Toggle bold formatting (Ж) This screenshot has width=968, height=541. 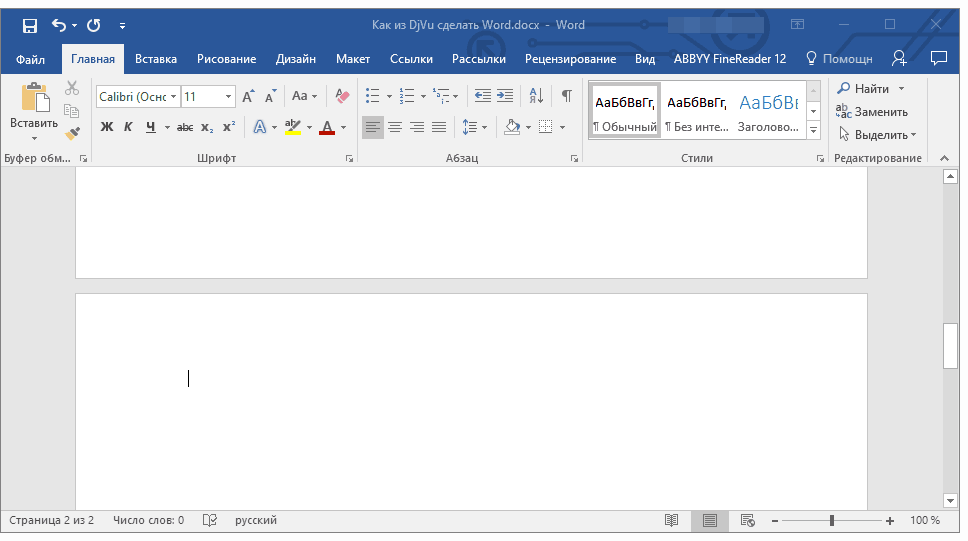pos(107,127)
